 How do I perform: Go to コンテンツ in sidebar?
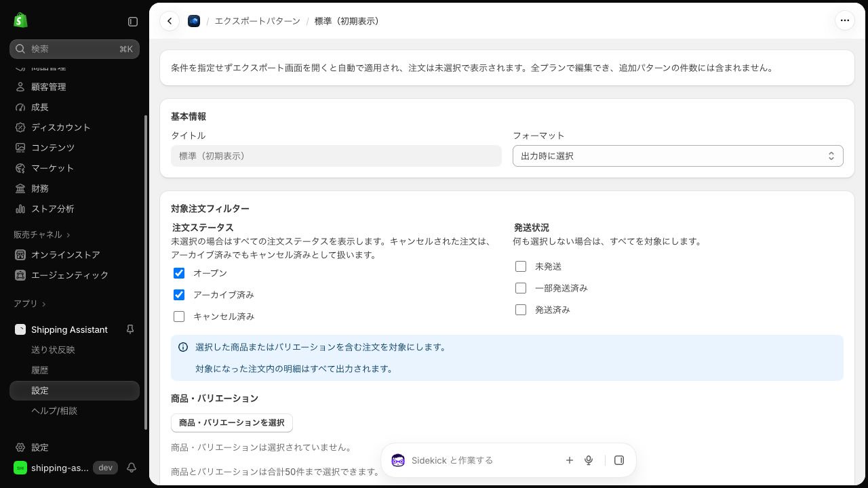(75, 148)
